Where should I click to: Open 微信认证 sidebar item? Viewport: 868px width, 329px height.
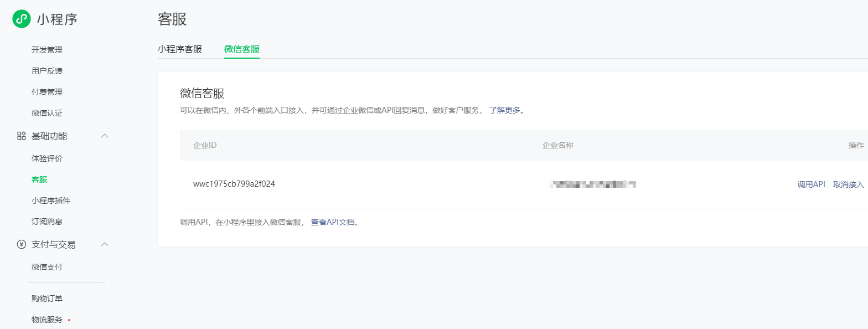coord(47,113)
